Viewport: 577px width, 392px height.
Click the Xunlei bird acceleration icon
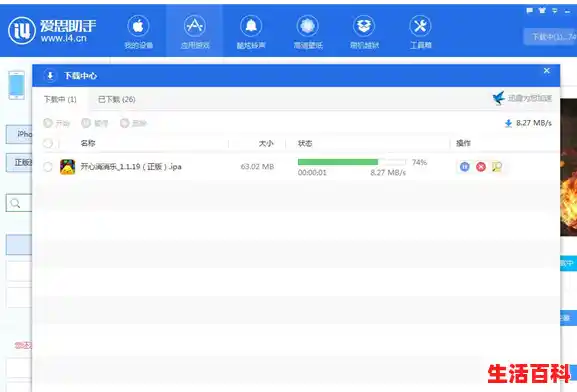point(499,98)
